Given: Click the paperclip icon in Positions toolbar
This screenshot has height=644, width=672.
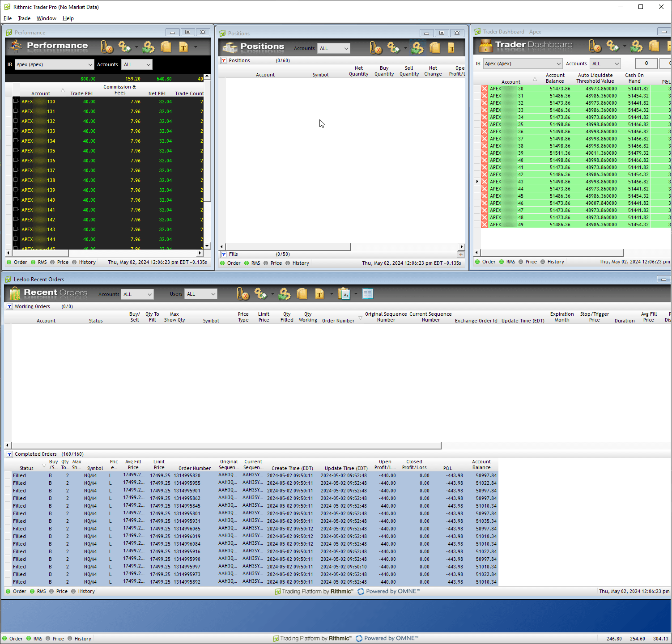Looking at the screenshot, I should [376, 48].
